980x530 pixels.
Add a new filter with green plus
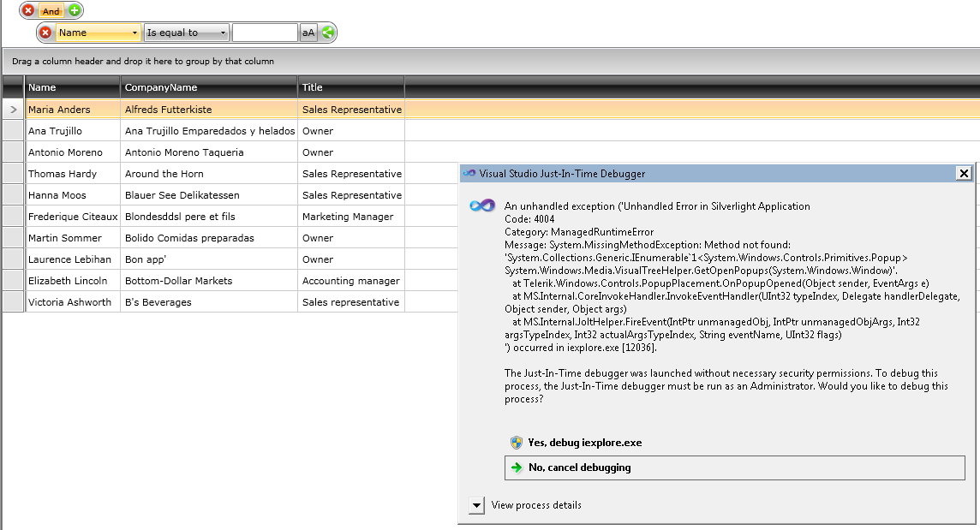[75, 10]
